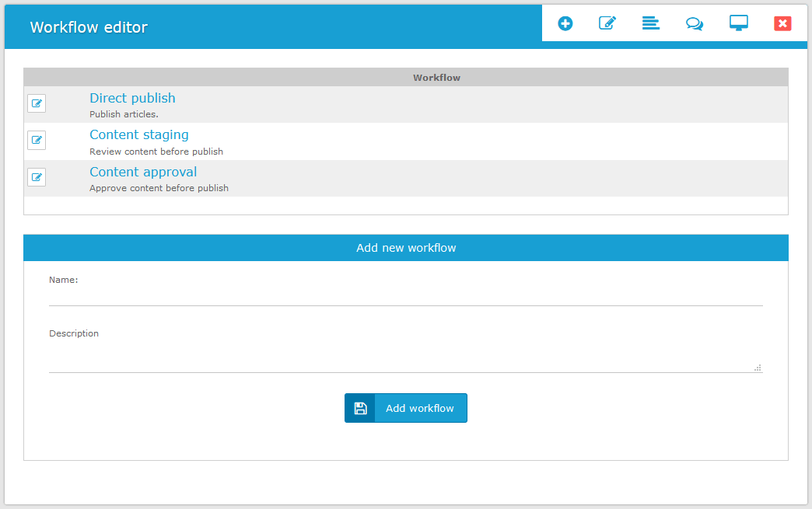Click the Workflow editor title

point(89,27)
